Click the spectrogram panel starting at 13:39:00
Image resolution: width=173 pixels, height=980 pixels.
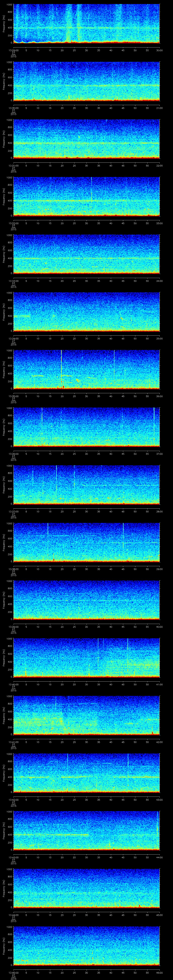(87, 600)
